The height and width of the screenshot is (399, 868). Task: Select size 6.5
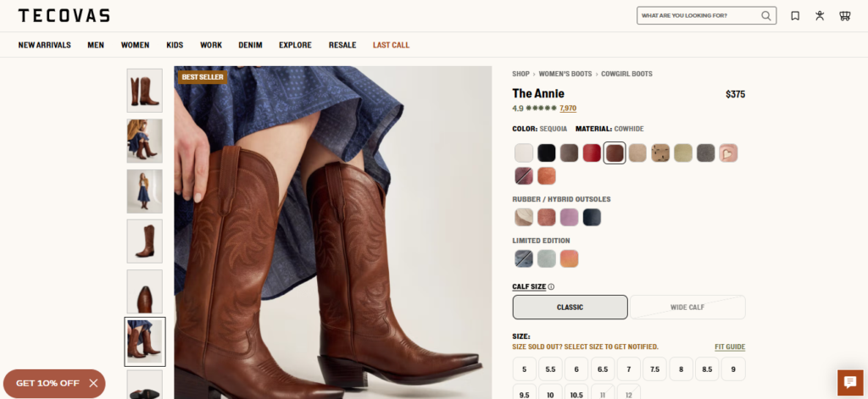(x=603, y=369)
